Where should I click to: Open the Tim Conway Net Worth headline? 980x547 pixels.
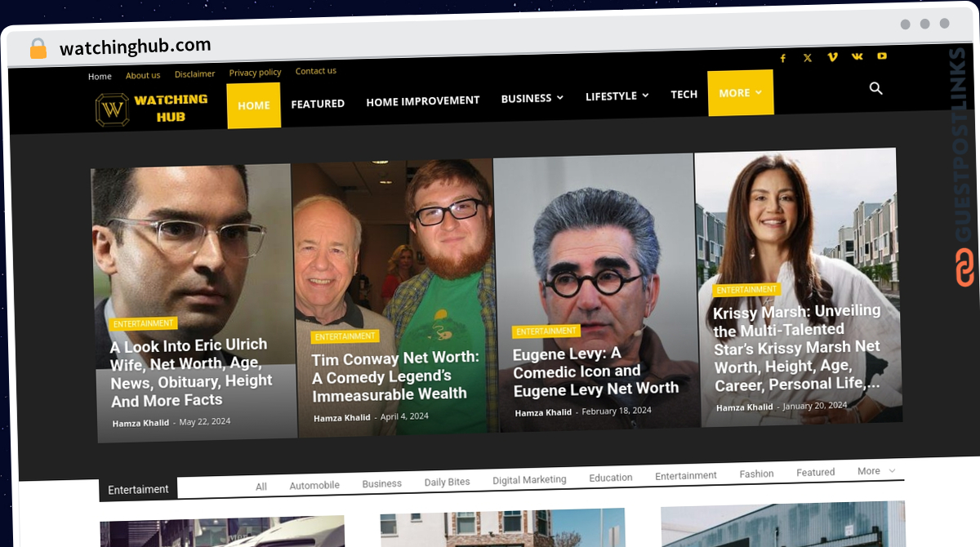[396, 376]
